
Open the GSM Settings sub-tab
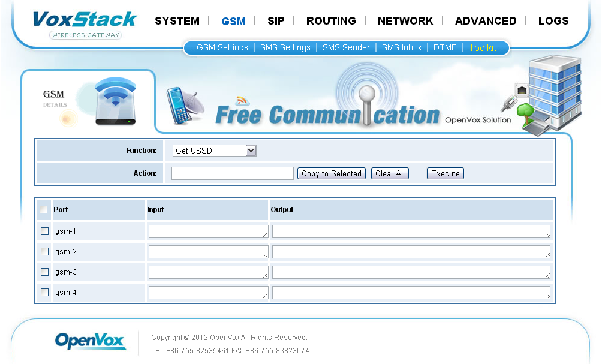pos(222,47)
